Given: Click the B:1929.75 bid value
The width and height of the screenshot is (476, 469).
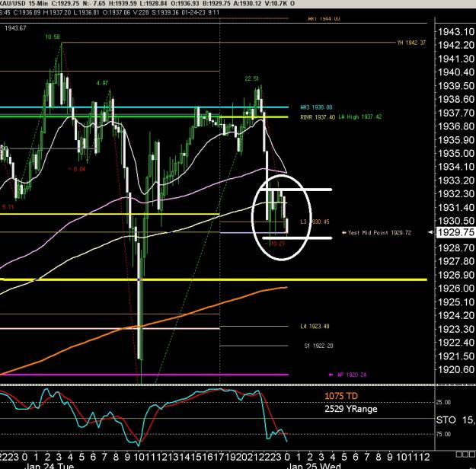Looking at the screenshot, I should coord(217,4).
